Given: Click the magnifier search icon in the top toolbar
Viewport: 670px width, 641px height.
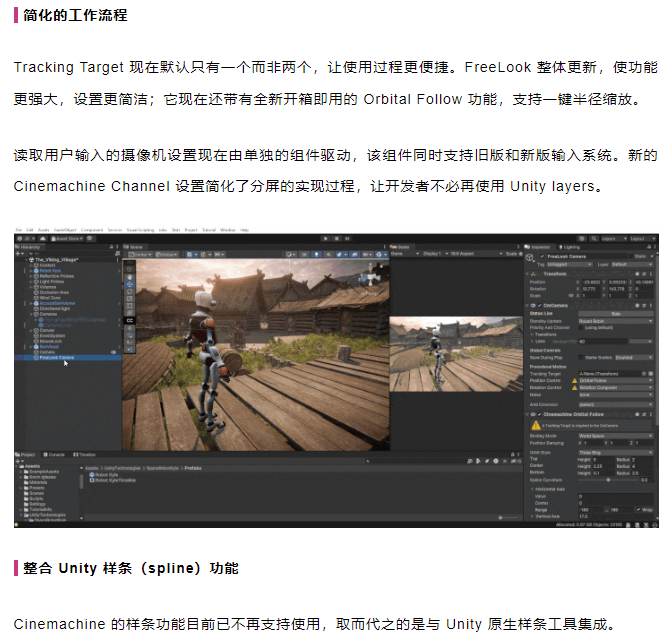Looking at the screenshot, I should tap(594, 238).
